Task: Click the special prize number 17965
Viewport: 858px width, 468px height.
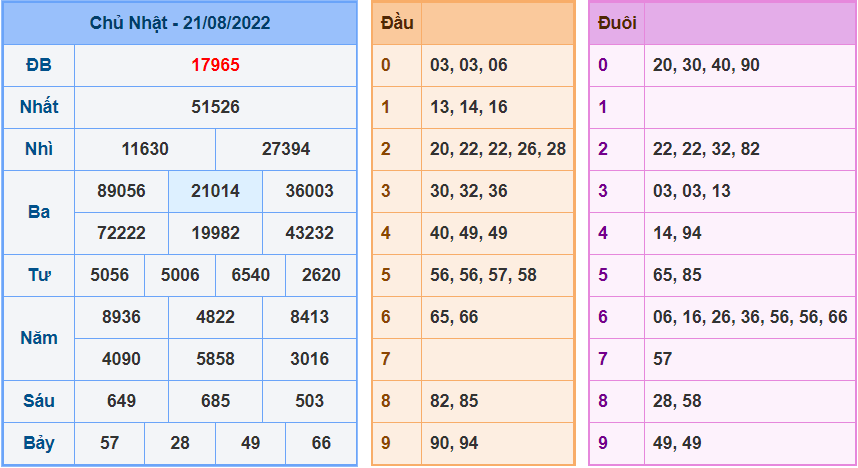Action: [x=215, y=65]
